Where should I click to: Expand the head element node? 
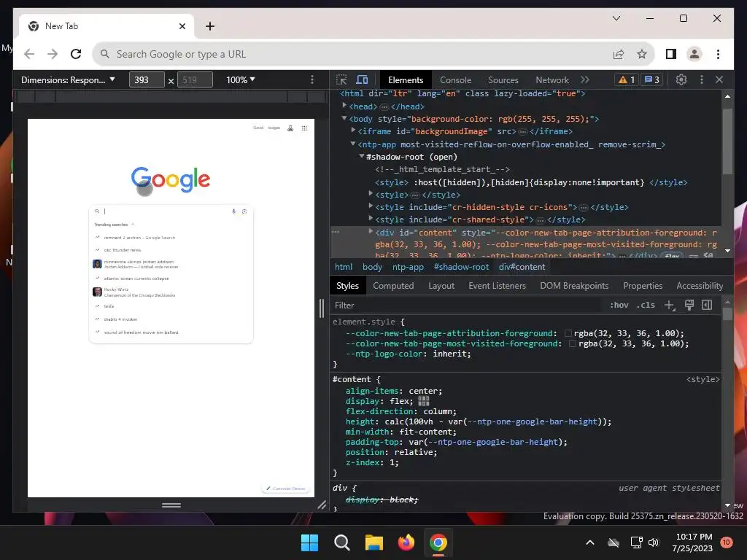344,106
